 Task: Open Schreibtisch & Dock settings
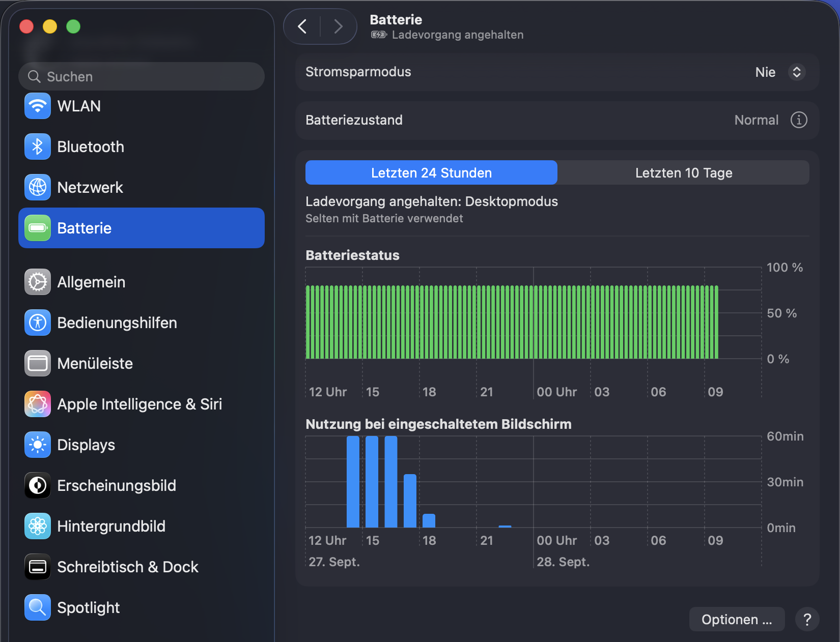[x=127, y=567]
